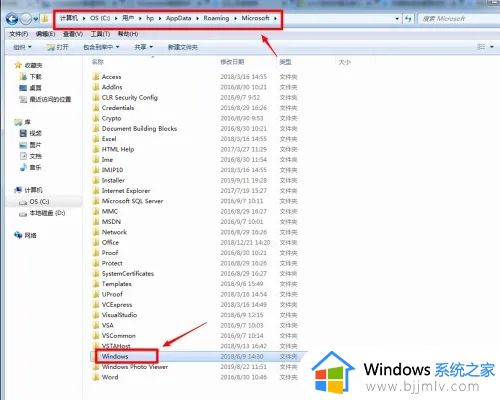Image resolution: width=500 pixels, height=400 pixels.
Task: Expand the arrow after Microsoft in the breadcrumb
Action: tap(275, 18)
